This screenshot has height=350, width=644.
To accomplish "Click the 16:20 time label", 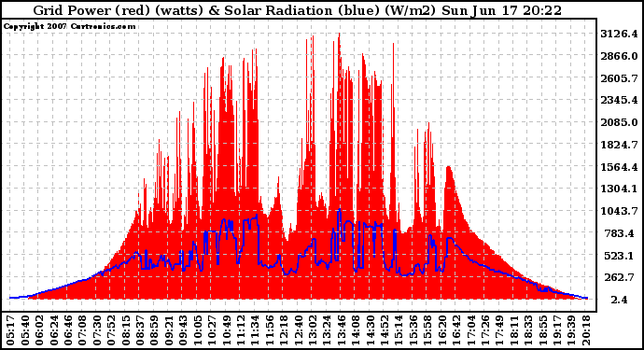I will [441, 330].
